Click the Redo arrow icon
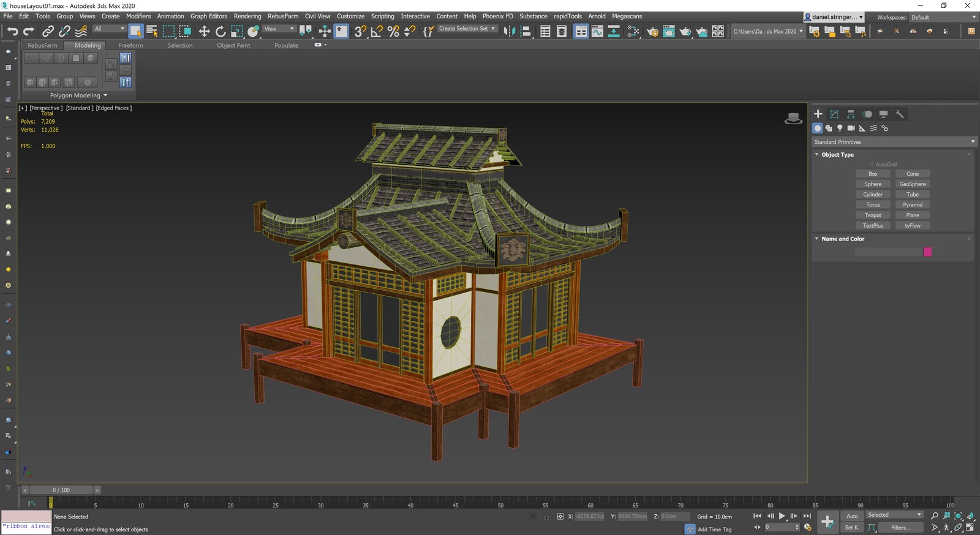The height and width of the screenshot is (535, 980). click(29, 31)
